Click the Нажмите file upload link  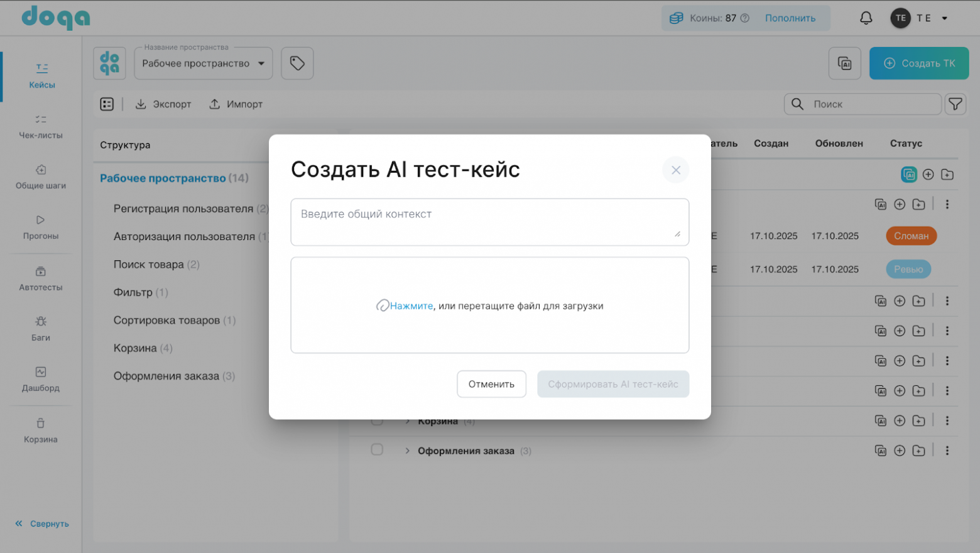pos(411,306)
